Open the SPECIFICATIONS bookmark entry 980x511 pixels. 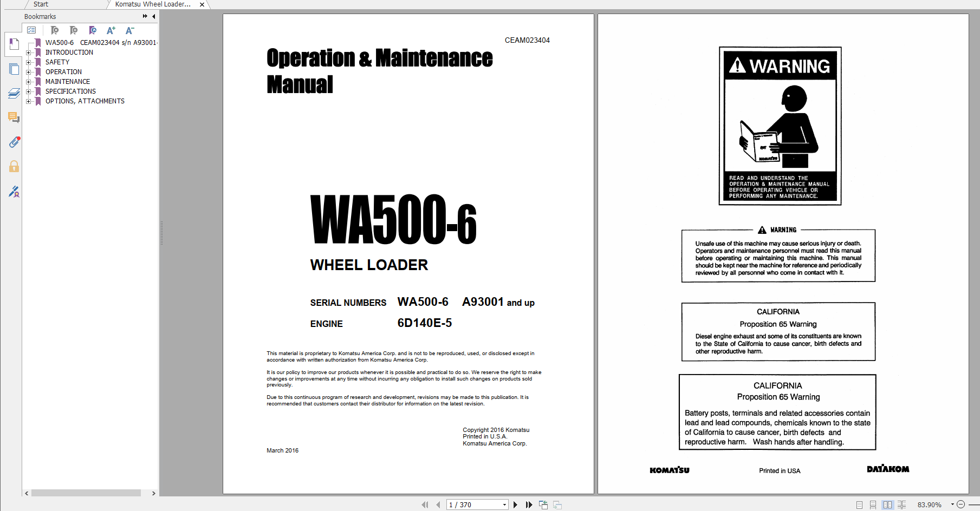coord(70,91)
